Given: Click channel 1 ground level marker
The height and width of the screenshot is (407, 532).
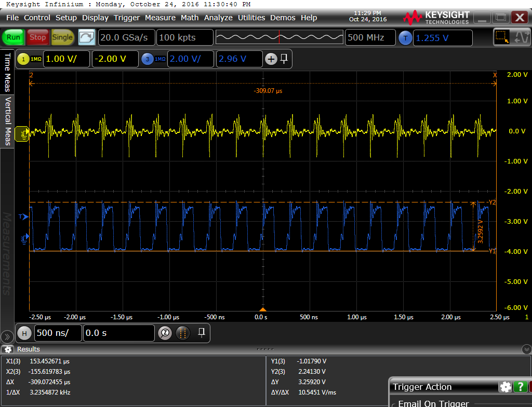Looking at the screenshot, I should coord(22,133).
